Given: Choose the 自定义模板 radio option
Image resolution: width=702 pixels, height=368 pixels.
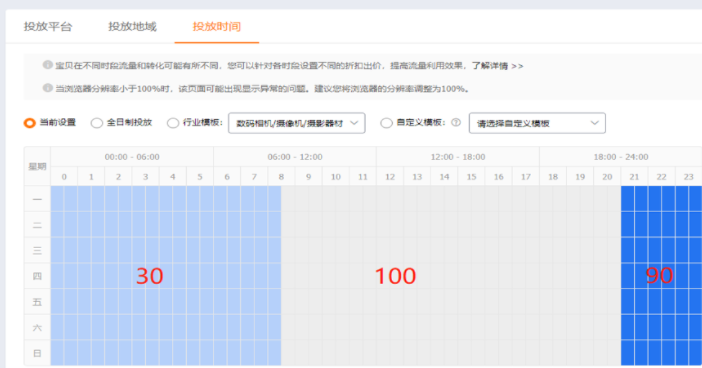Looking at the screenshot, I should click(x=386, y=123).
